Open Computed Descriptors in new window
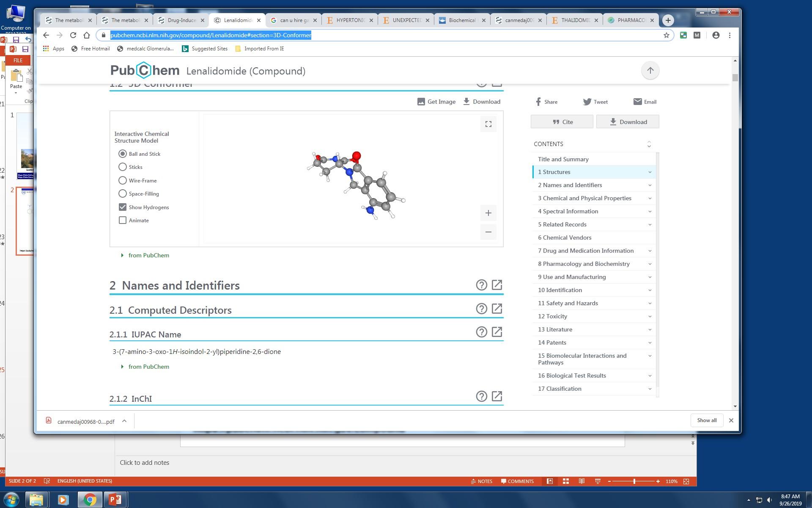This screenshot has height=508, width=812. pos(497,309)
